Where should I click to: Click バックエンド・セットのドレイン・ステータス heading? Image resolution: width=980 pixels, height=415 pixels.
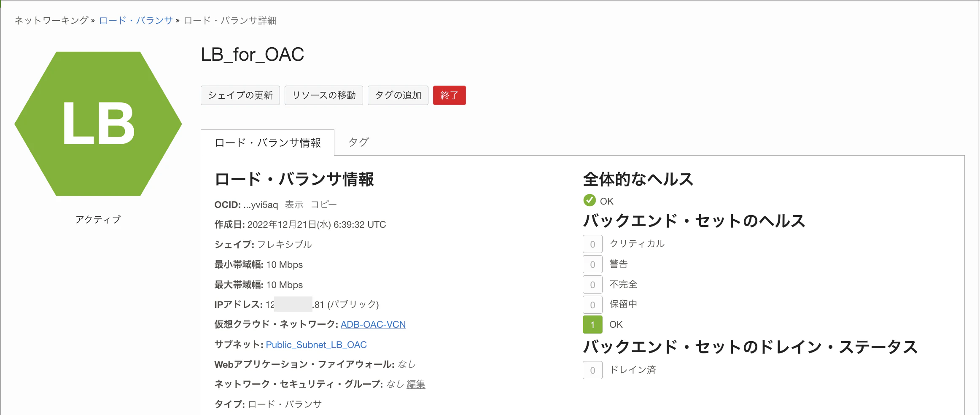[750, 347]
